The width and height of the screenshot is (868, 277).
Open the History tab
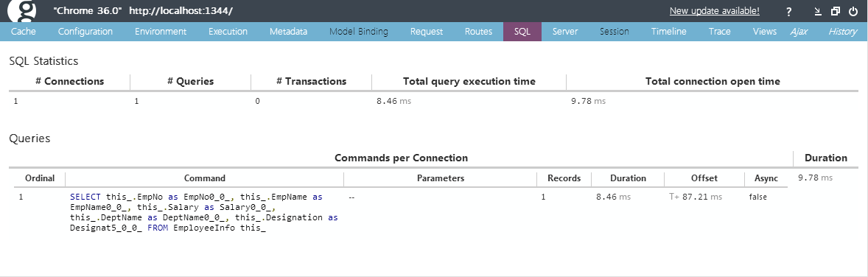coord(842,32)
